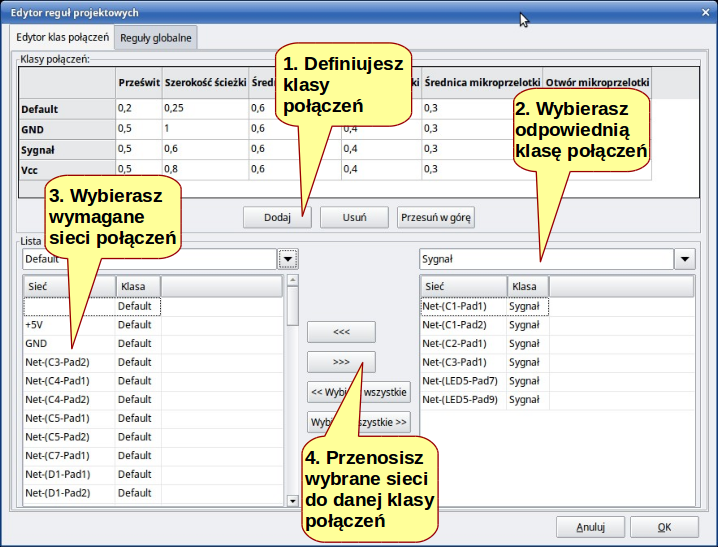
Task: Click the Usuń button
Action: click(x=354, y=217)
